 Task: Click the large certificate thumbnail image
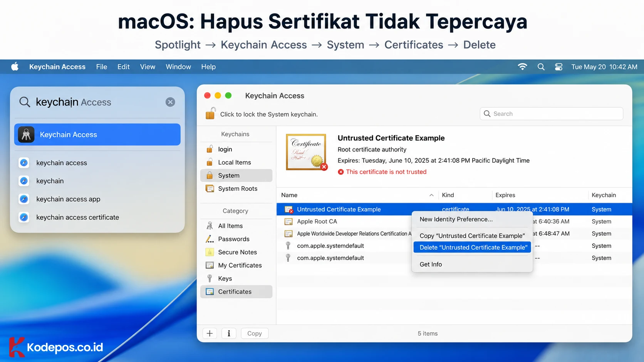click(306, 152)
